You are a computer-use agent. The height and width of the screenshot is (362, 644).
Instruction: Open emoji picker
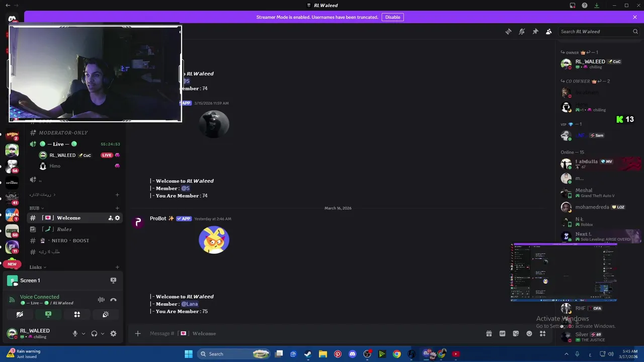point(529,333)
